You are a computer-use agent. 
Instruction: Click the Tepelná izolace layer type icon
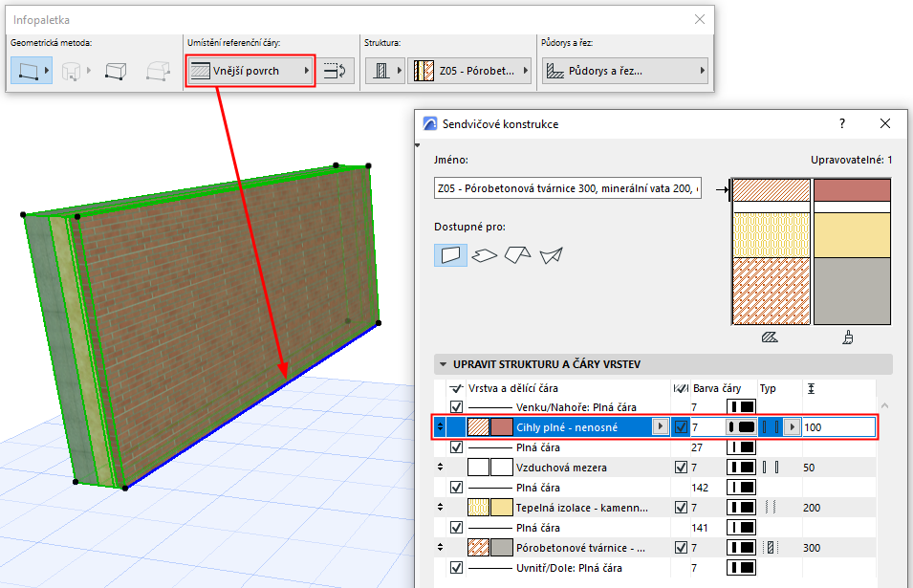(771, 507)
